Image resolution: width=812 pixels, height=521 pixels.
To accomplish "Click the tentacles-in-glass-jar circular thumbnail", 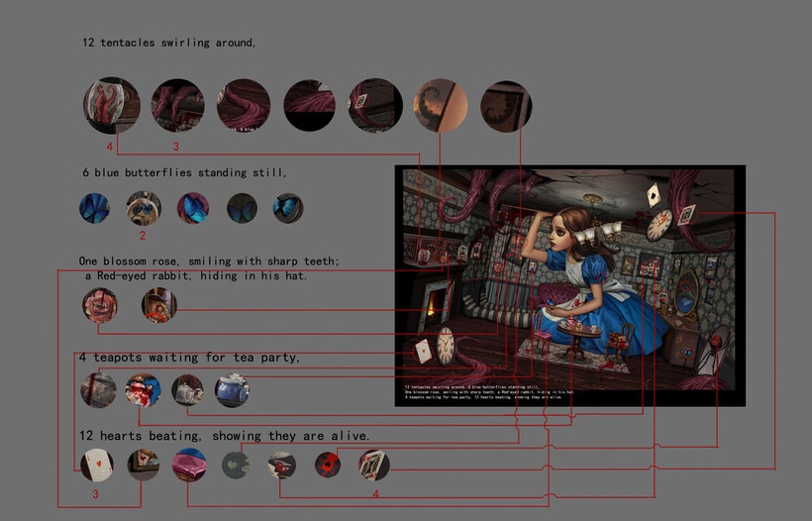I will click(x=111, y=105).
